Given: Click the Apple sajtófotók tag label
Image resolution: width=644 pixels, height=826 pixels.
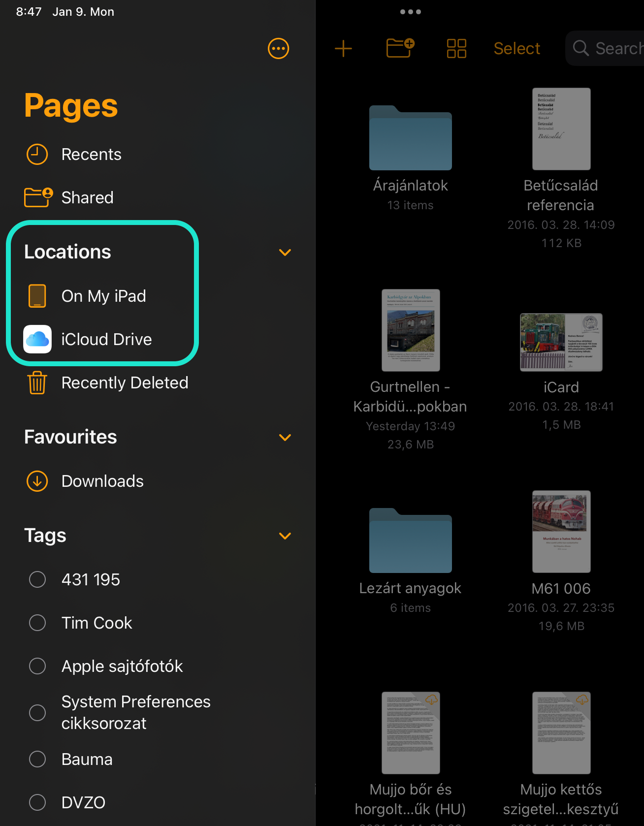Looking at the screenshot, I should click(x=122, y=666).
